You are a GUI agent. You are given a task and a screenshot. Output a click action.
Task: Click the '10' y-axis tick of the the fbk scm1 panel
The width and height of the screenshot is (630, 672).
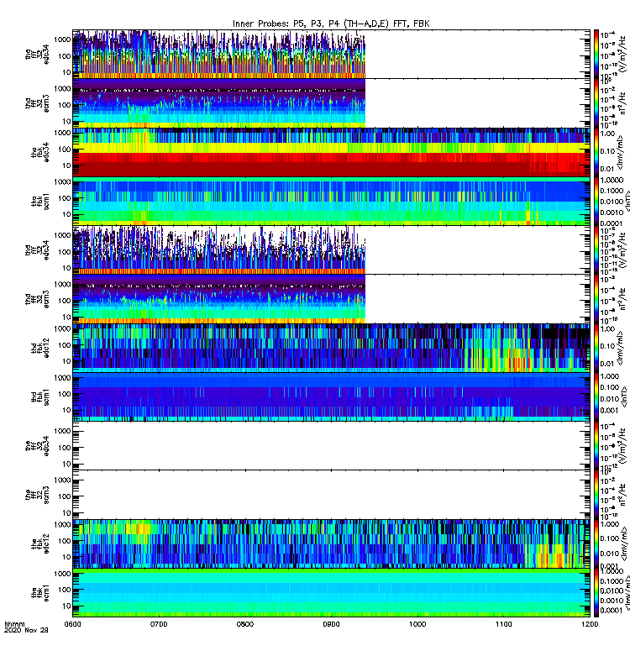click(x=66, y=606)
